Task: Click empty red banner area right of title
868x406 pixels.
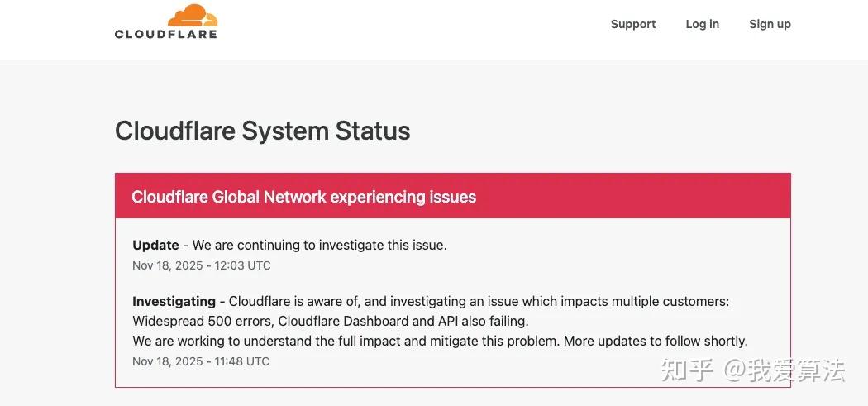Action: tap(645, 197)
